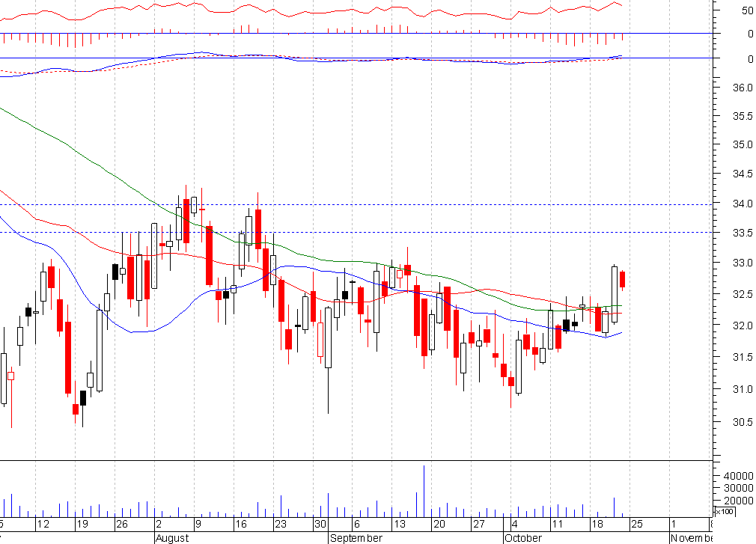This screenshot has height=544, width=756.
Task: Click date label 16 on the time axis
Action: [240, 525]
